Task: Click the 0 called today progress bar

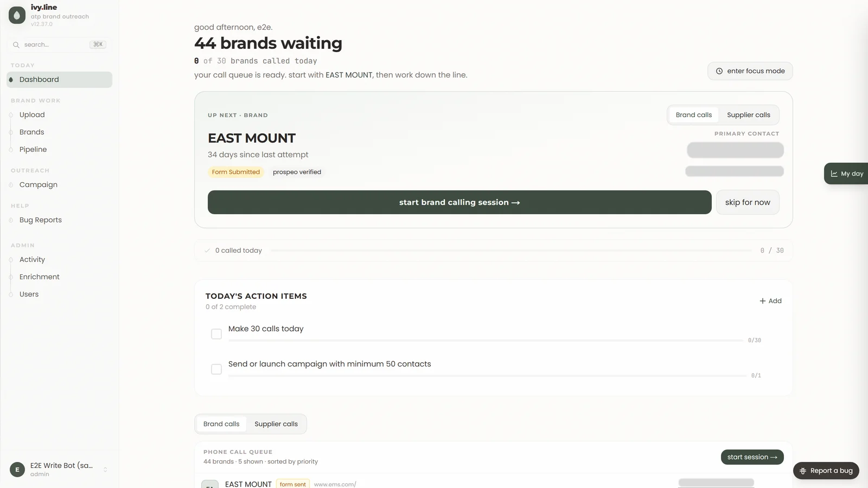Action: [511, 251]
